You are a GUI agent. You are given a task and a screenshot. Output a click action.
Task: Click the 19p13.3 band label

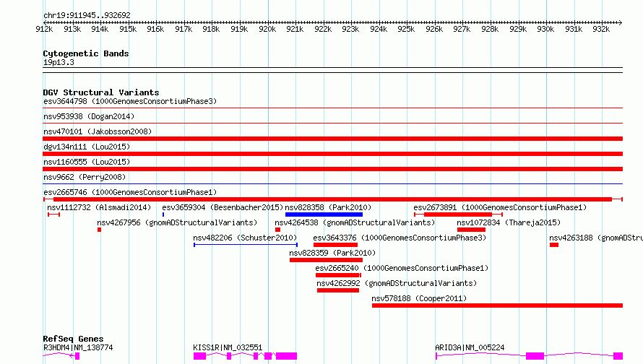[x=59, y=62]
